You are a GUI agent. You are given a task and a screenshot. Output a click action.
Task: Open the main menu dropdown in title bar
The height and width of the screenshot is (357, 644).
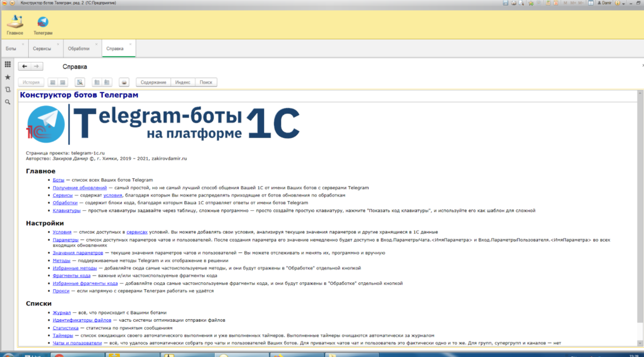click(12, 3)
